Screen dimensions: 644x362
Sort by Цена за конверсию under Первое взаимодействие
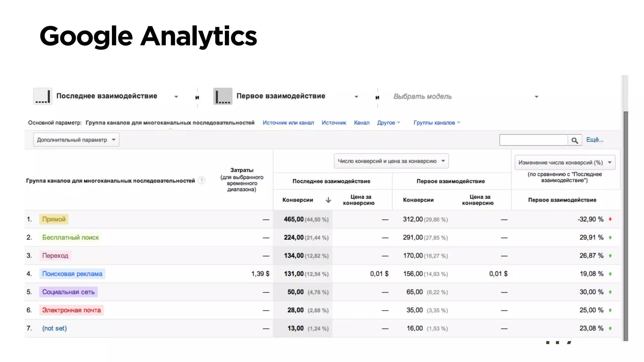coord(478,200)
